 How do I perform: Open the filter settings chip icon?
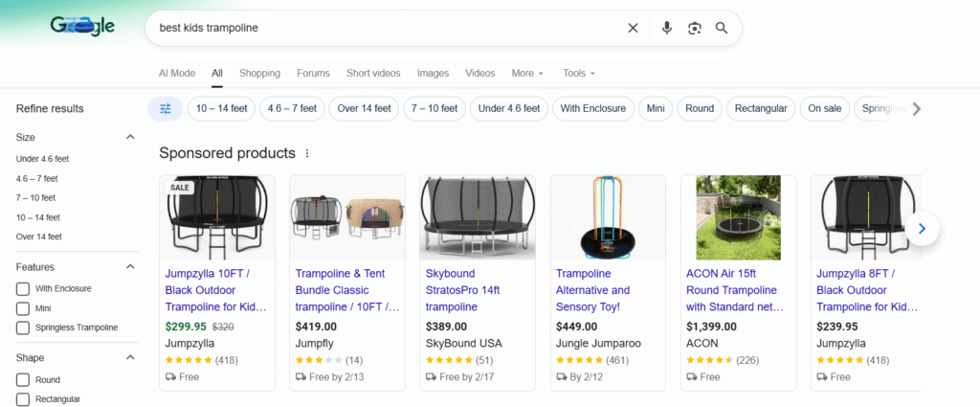tap(166, 109)
